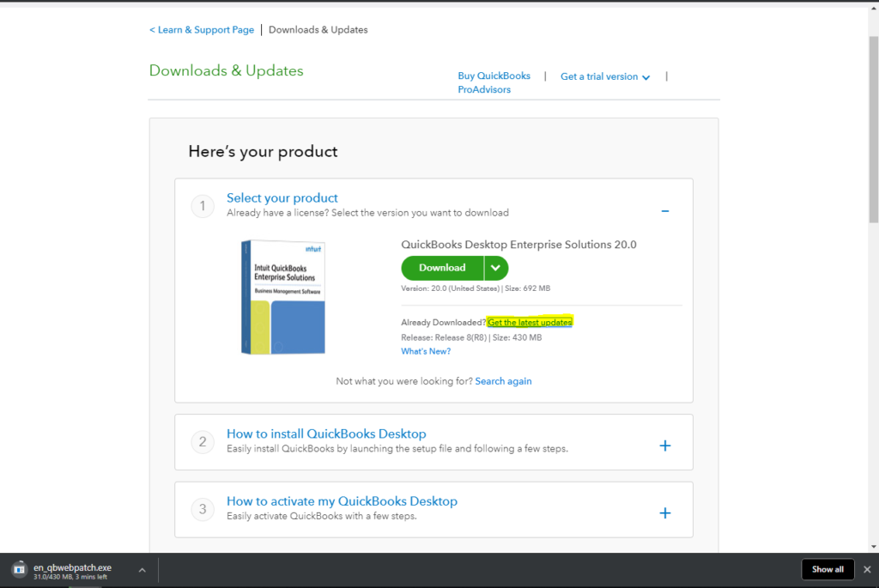Click the 31.0/430 MB download progress text
879x588 pixels.
point(70,577)
